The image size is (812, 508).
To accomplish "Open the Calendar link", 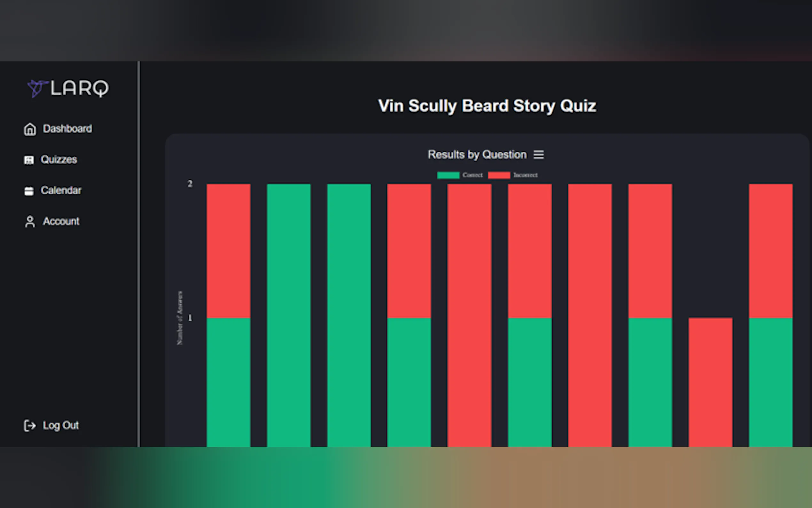I will click(61, 191).
